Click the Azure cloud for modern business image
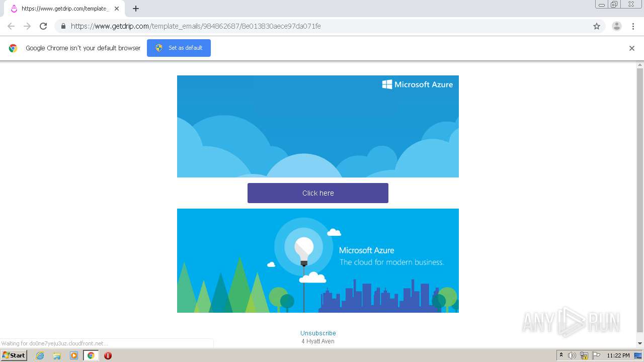 coord(318,260)
